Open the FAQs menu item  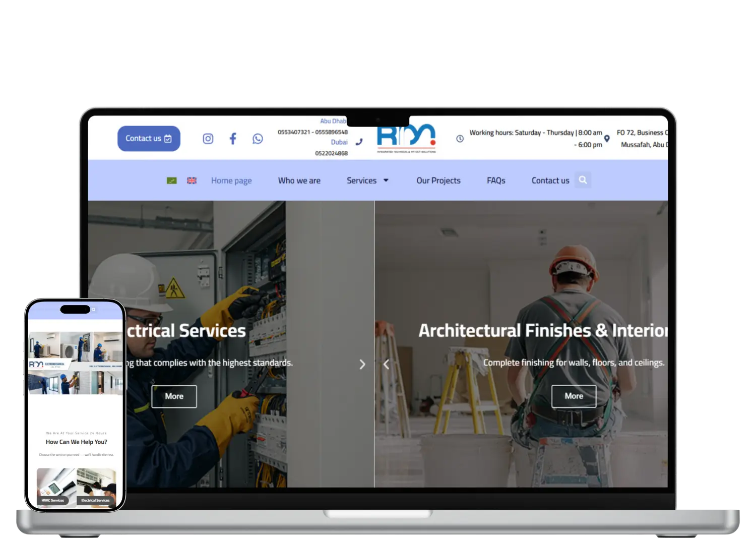[x=495, y=181]
